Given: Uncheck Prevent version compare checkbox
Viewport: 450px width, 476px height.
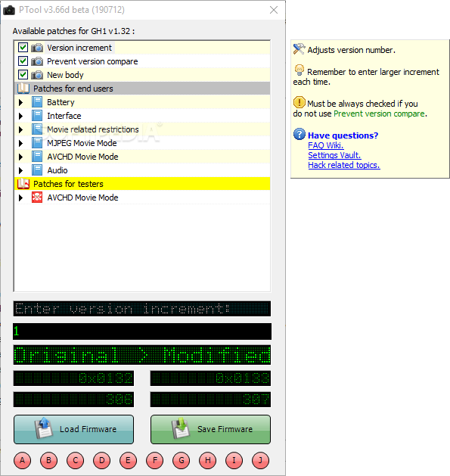Looking at the screenshot, I should coord(23,61).
